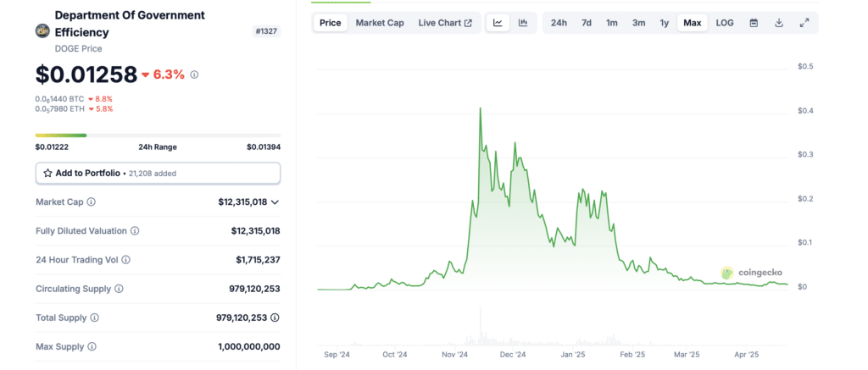Image resolution: width=868 pixels, height=370 pixels.
Task: Switch to candlestick chart icon
Action: 522,23
